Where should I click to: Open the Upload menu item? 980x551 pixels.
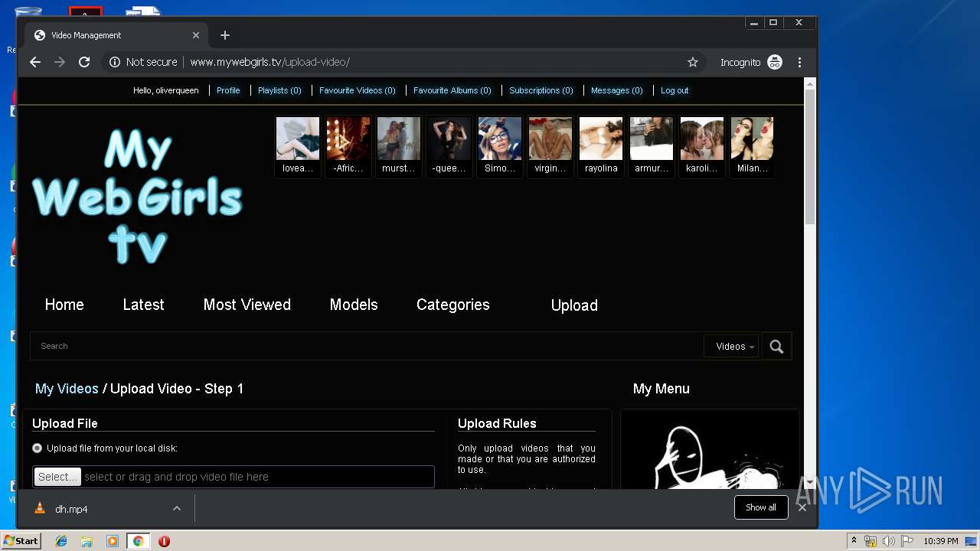(x=574, y=305)
